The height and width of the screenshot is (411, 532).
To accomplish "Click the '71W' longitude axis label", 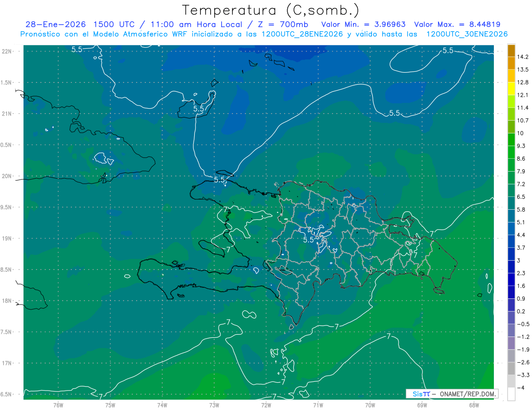I will (x=318, y=405).
